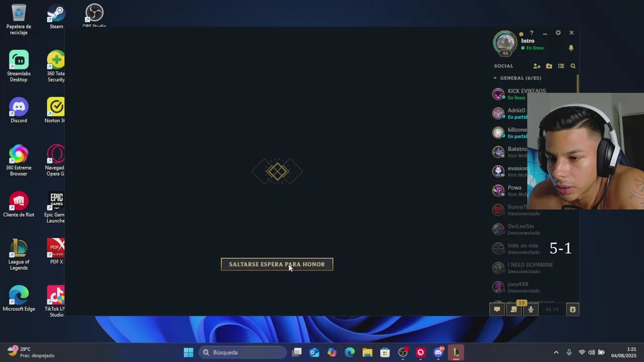Open Microsoft Edge desktop shortcut
The height and width of the screenshot is (362, 644).
pos(19,299)
